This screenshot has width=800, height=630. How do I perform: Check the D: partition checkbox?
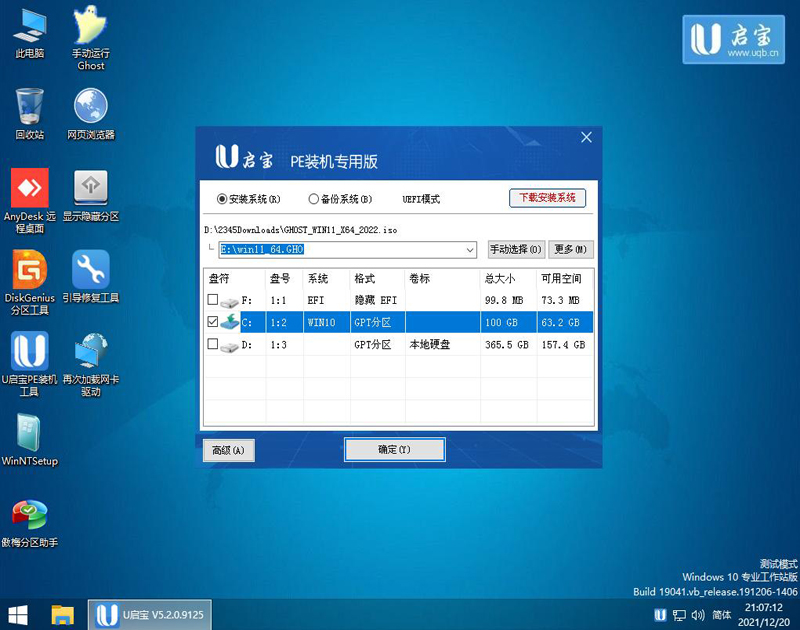[213, 344]
